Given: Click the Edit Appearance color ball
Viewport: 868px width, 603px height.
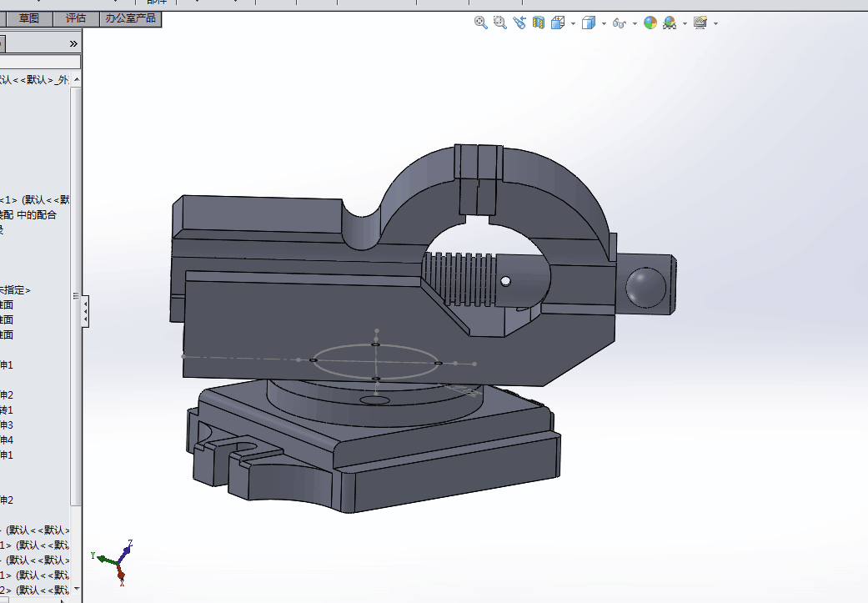Looking at the screenshot, I should click(x=650, y=23).
